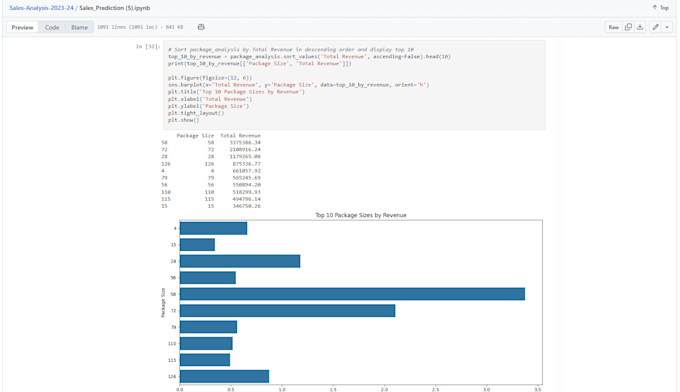Click the revenue value 2108916.24
This screenshot has width=680, height=392.
[245, 150]
